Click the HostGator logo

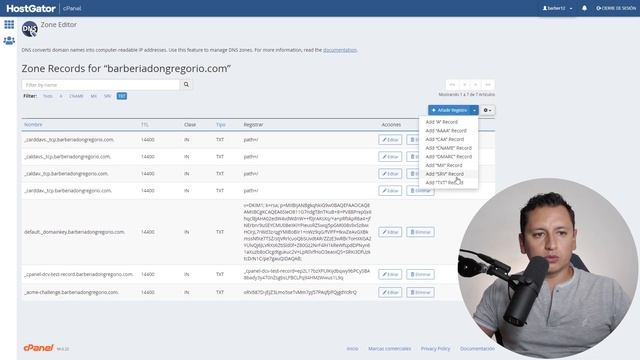tap(31, 8)
